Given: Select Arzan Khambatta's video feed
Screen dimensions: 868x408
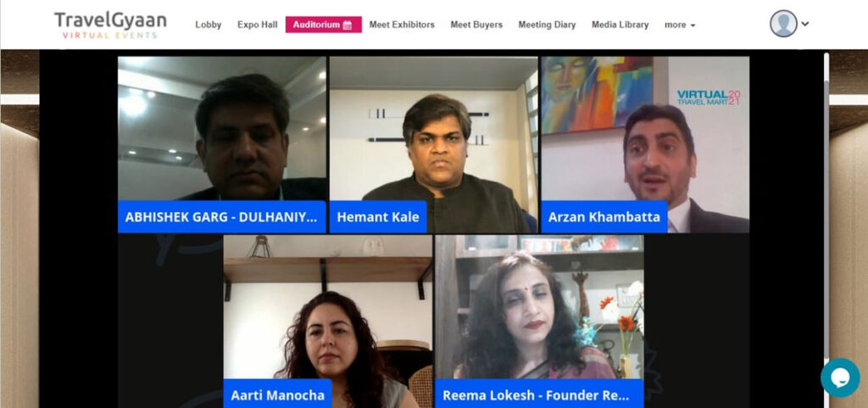Looking at the screenshot, I should point(645,144).
